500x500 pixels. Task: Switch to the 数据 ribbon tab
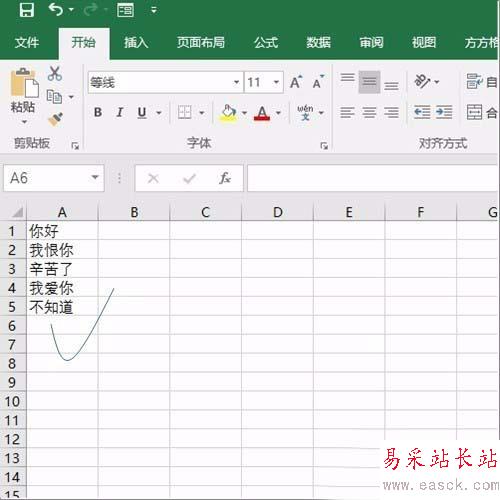tap(318, 43)
